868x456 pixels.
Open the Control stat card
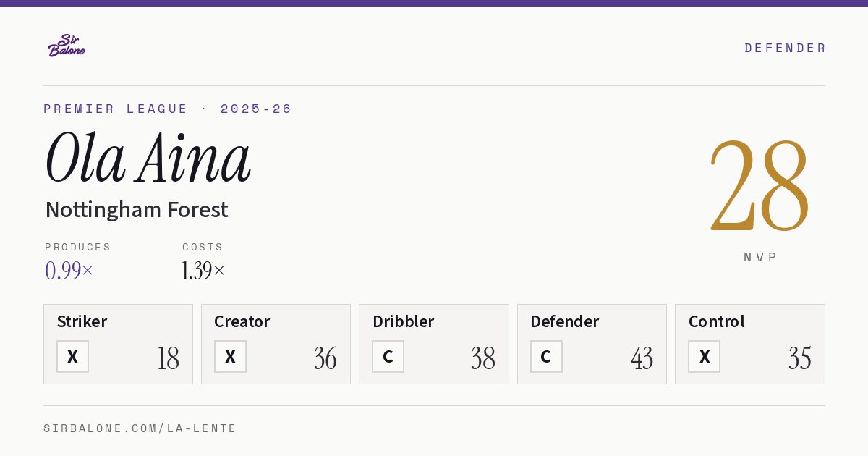pyautogui.click(x=749, y=344)
